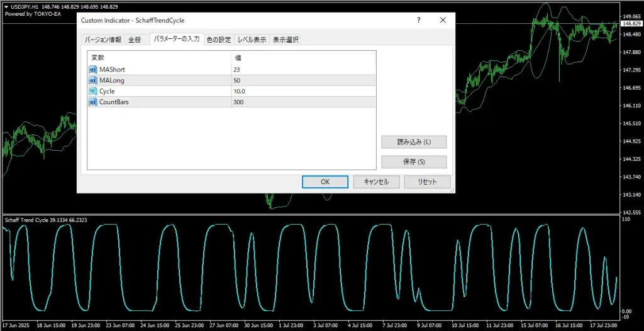Switch to the 全般 tab

[135, 40]
